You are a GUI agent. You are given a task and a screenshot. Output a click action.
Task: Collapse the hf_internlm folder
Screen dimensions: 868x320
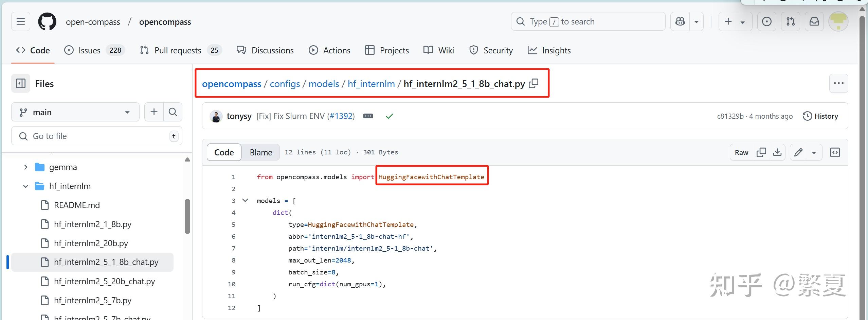pos(26,186)
